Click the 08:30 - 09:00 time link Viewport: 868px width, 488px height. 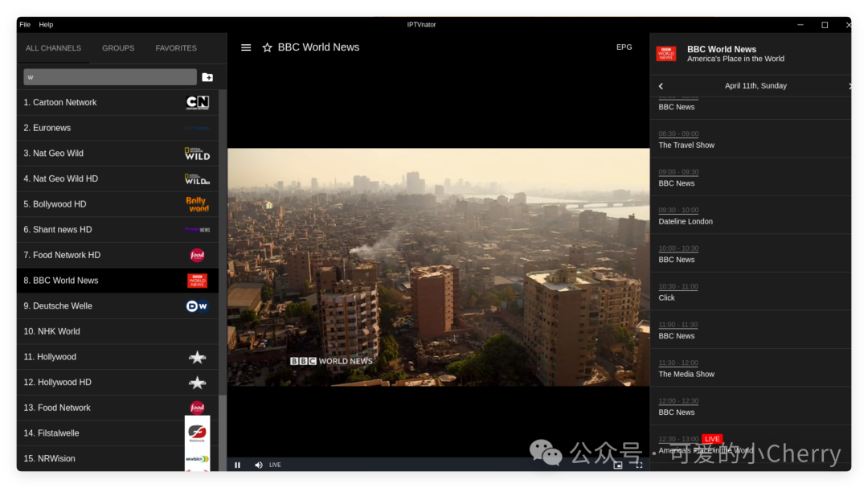(x=678, y=133)
